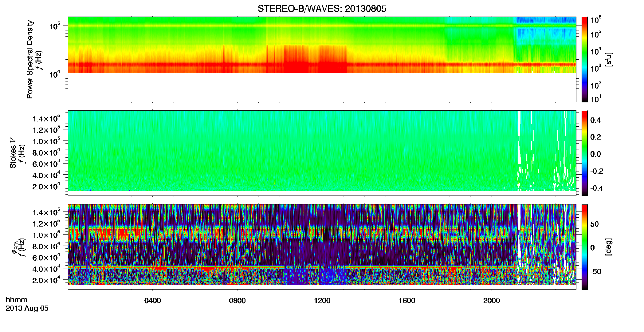644x332 pixels.
Task: Click the Power Spectral Density axis label
Action: [30, 59]
